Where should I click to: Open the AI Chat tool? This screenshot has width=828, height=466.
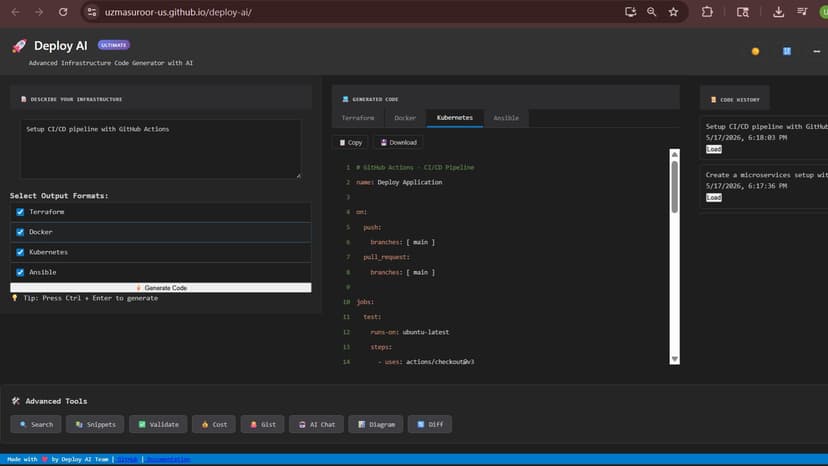click(x=316, y=424)
